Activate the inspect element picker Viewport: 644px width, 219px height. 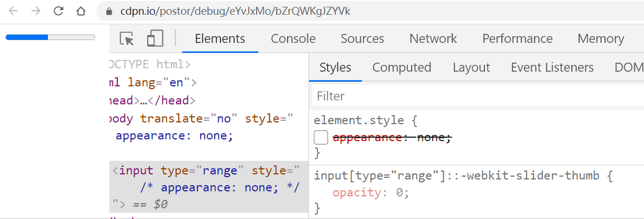(127, 38)
